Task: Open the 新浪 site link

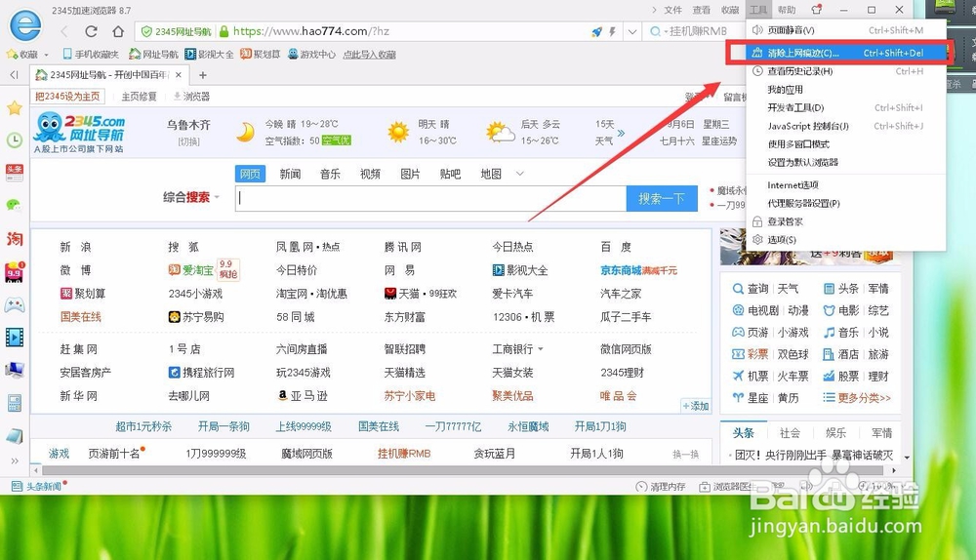Action: (x=75, y=247)
